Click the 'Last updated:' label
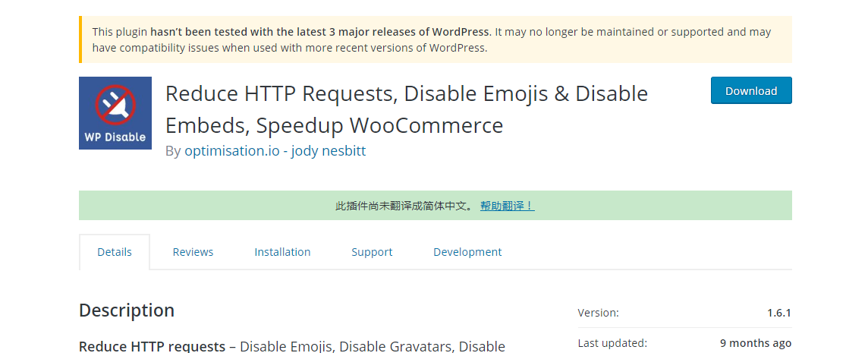Image resolution: width=868 pixels, height=353 pixels. pyautogui.click(x=612, y=343)
